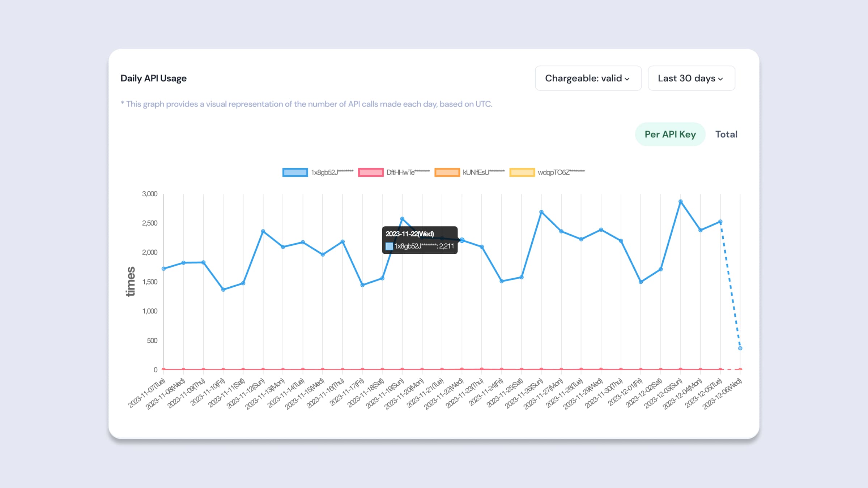Click the times y-axis title

131,282
